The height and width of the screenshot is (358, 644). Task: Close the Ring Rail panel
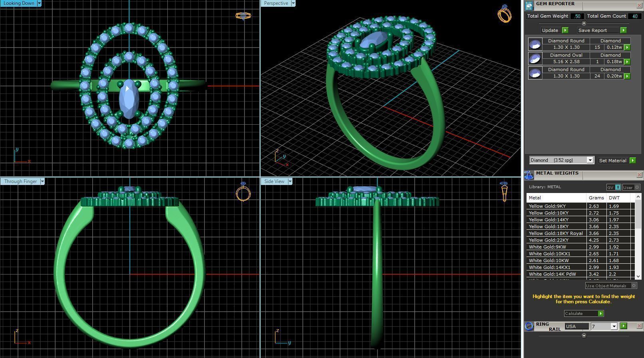pyautogui.click(x=639, y=326)
